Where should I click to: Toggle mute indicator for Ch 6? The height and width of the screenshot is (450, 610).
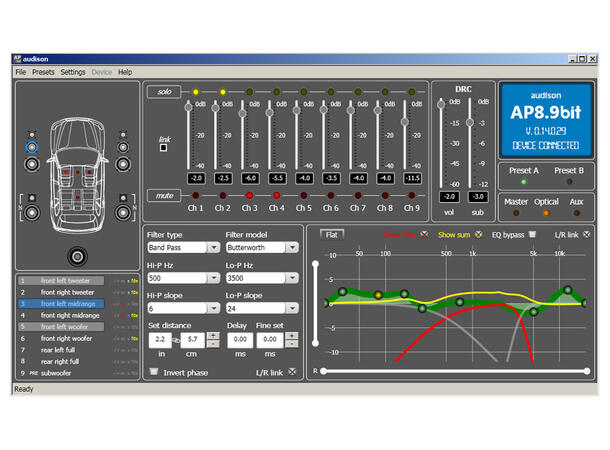coord(331,195)
